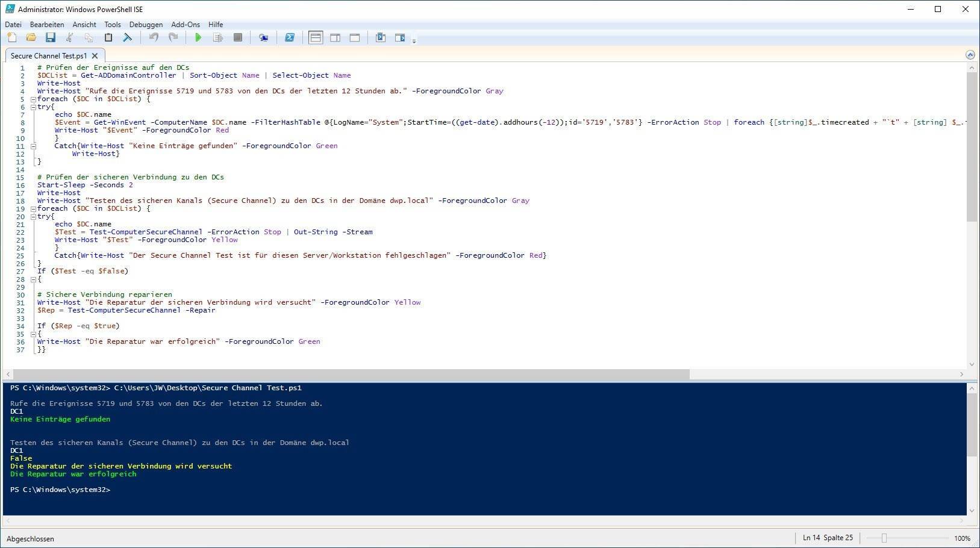
Task: Click the New Script icon
Action: pyautogui.click(x=11, y=38)
